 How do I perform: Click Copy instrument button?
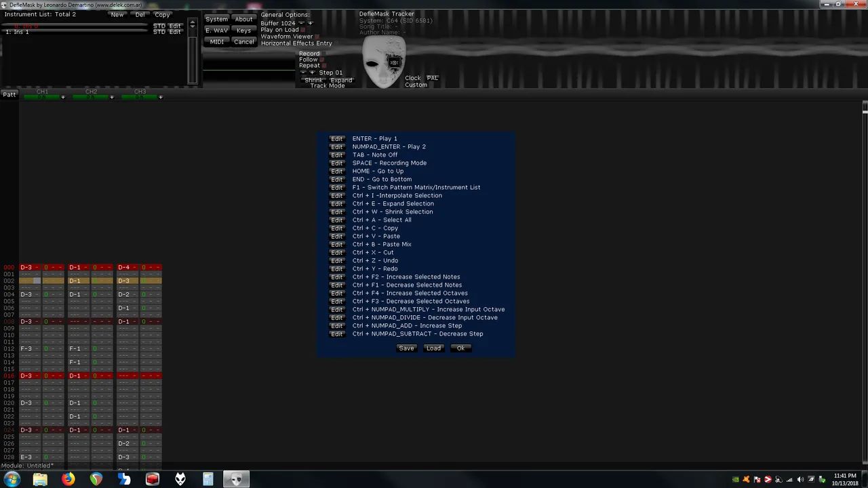point(162,14)
